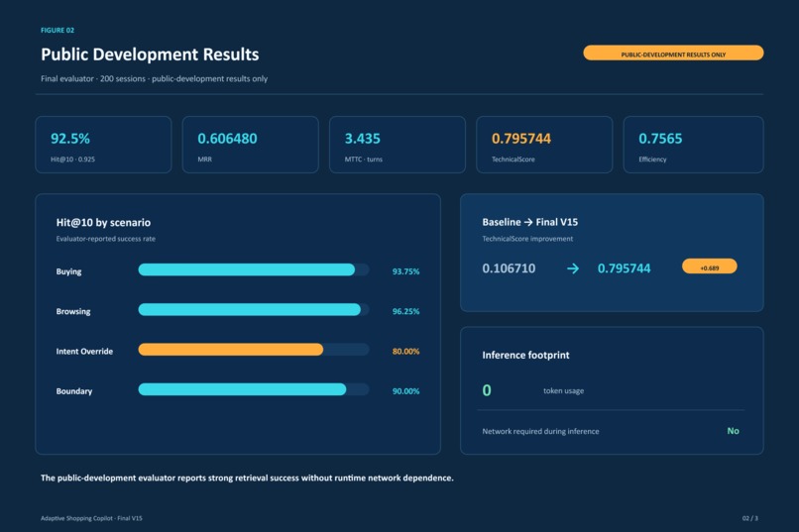Click the FIGURE 02 label
799x532 pixels.
(57, 31)
